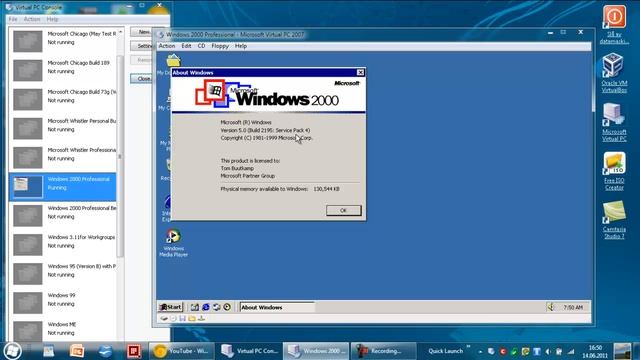Click thumbnail of running Windows 2000 Professional VM
The width and height of the screenshot is (640, 360).
tap(27, 187)
